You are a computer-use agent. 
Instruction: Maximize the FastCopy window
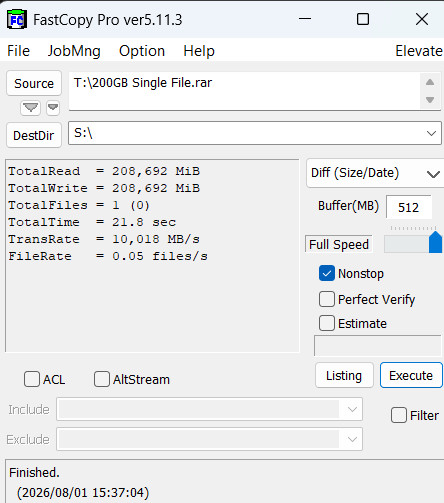point(363,19)
